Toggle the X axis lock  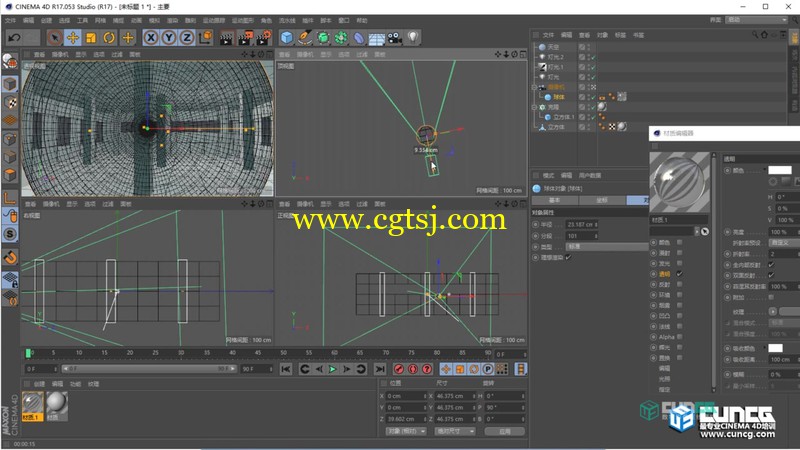[151, 38]
